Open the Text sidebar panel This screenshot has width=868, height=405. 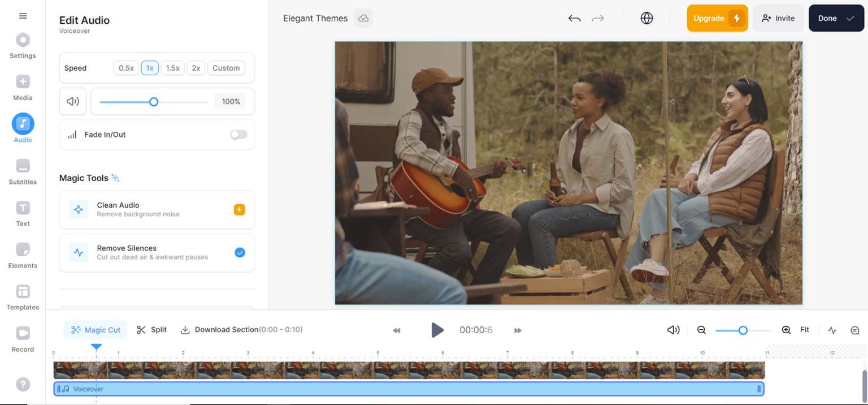click(x=23, y=214)
